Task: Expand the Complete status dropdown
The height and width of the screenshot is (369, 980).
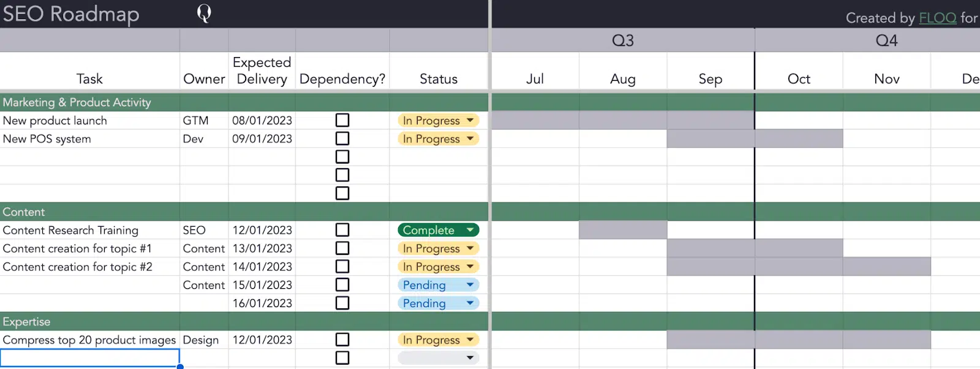Action: tap(470, 230)
